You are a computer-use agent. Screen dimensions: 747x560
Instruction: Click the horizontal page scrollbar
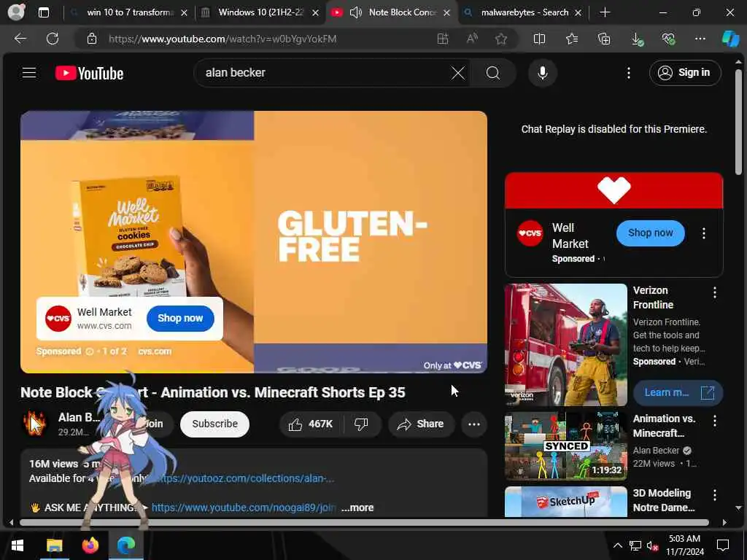point(364,522)
